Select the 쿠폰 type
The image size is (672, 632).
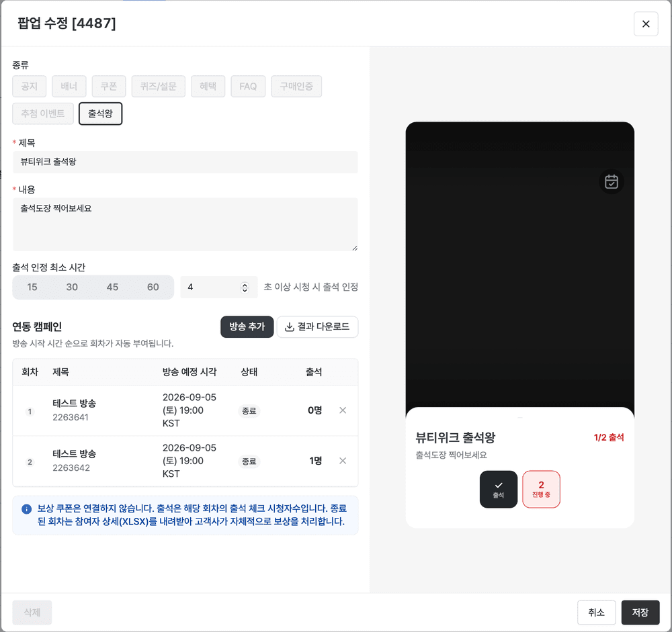109,87
